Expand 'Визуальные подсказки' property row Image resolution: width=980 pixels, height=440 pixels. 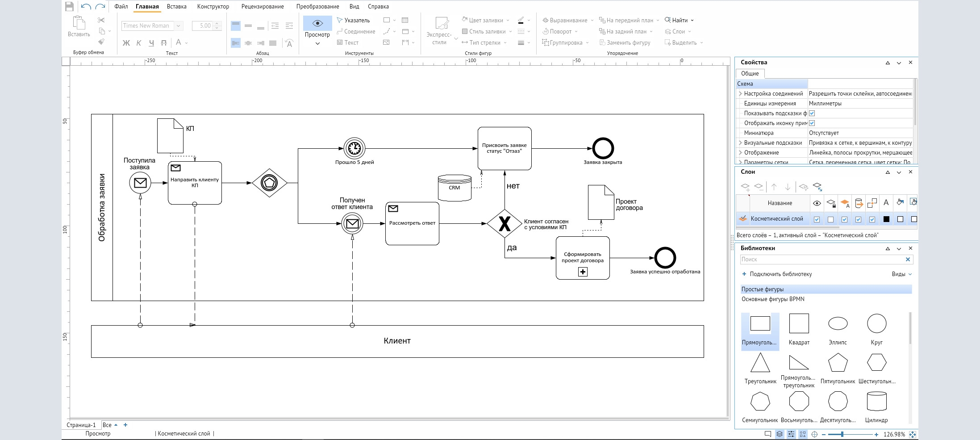coord(740,143)
